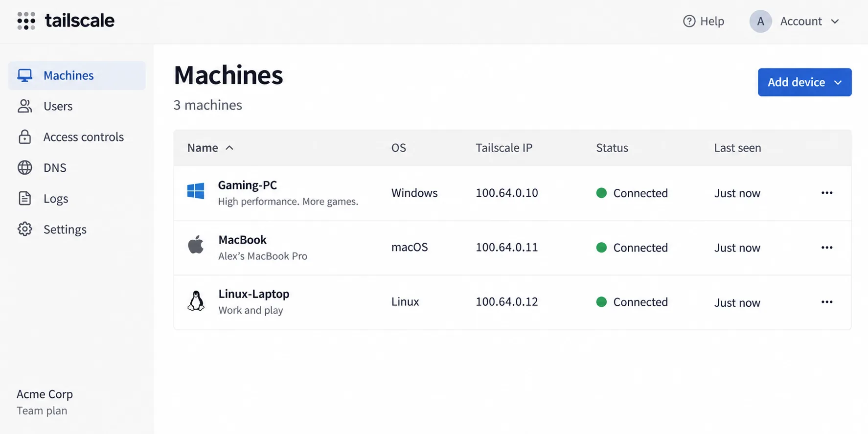Open the Linux-Laptop machine name
The width and height of the screenshot is (868, 434).
pyautogui.click(x=254, y=294)
